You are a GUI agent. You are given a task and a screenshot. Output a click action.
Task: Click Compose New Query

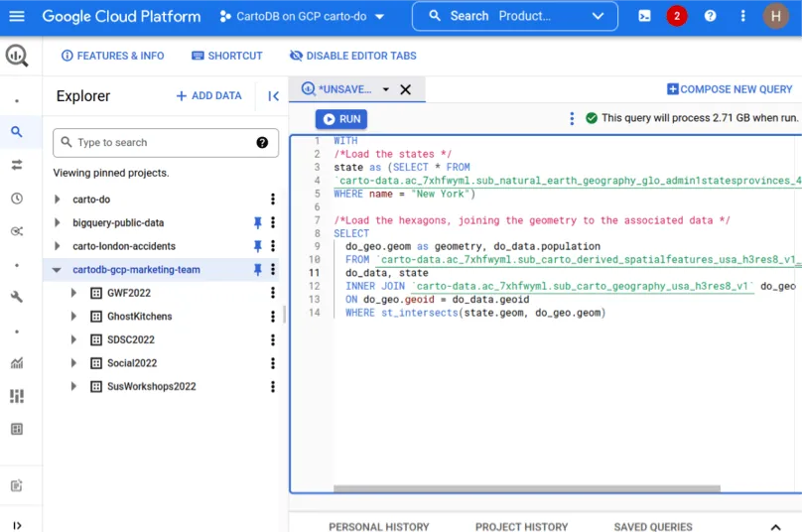coord(730,89)
